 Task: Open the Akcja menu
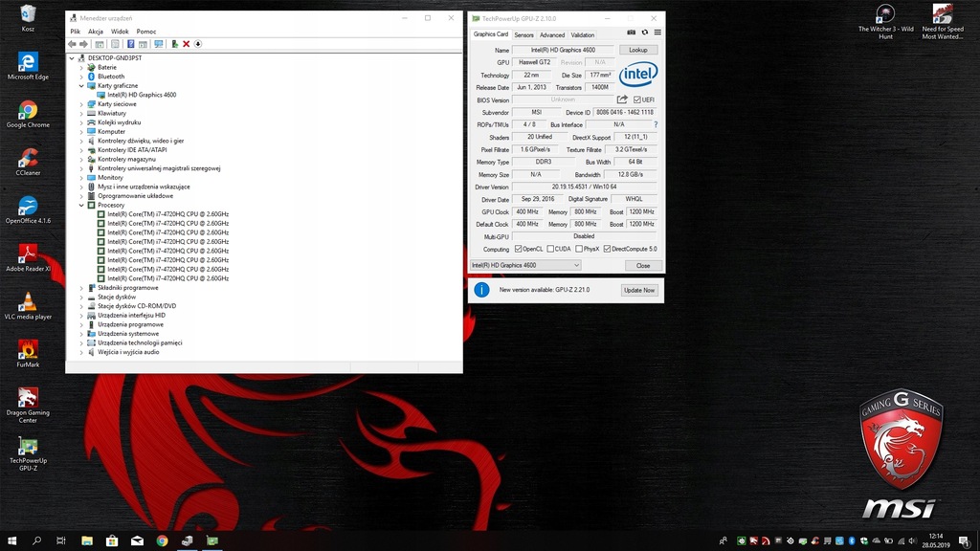(x=96, y=32)
